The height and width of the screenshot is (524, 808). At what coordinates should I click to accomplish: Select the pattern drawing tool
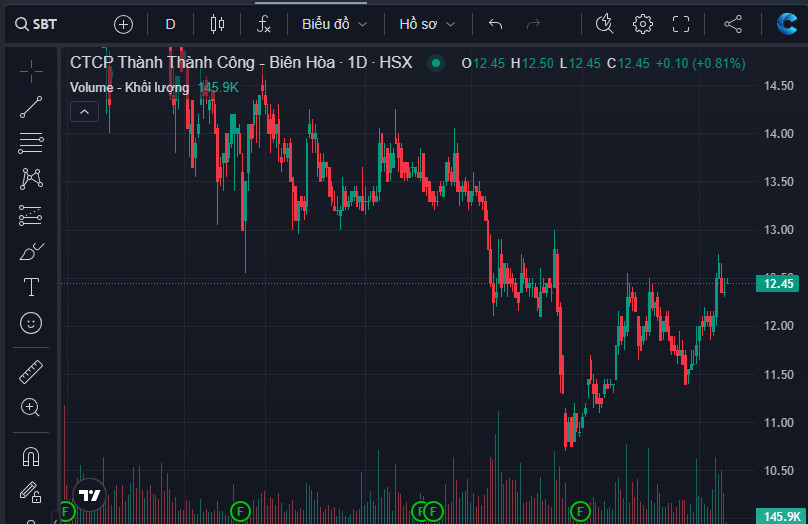pos(31,179)
